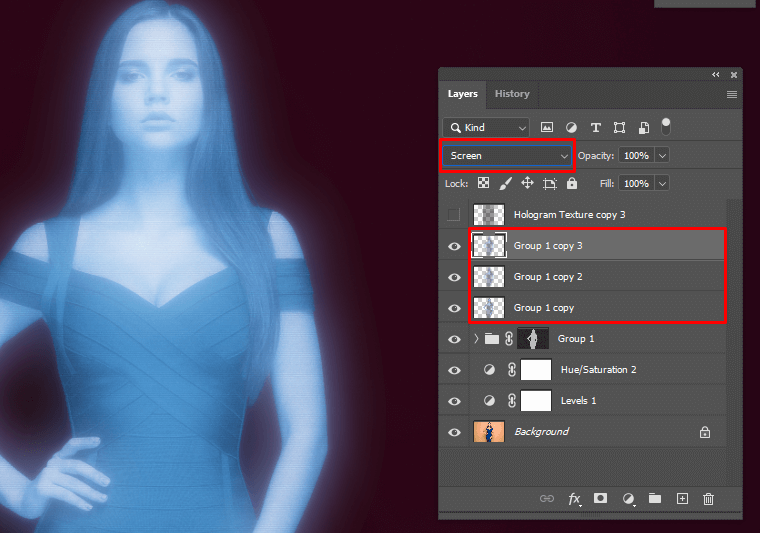Show the Hologram Texture copy 3 layer

tap(454, 215)
